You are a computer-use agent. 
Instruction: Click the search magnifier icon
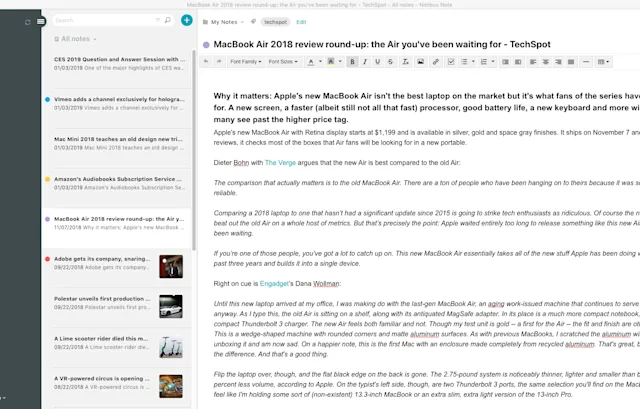click(x=167, y=20)
